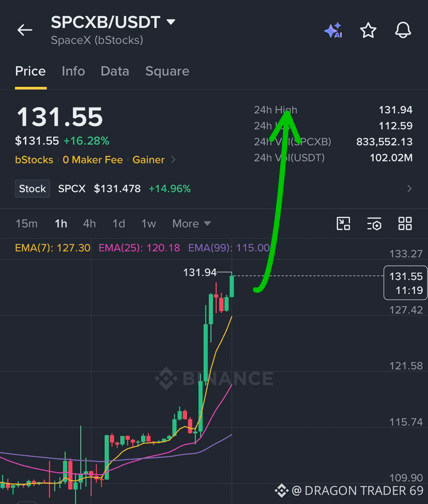Tap the USDT volume 102.02M
Screen dimensions: 428x504
(391, 157)
